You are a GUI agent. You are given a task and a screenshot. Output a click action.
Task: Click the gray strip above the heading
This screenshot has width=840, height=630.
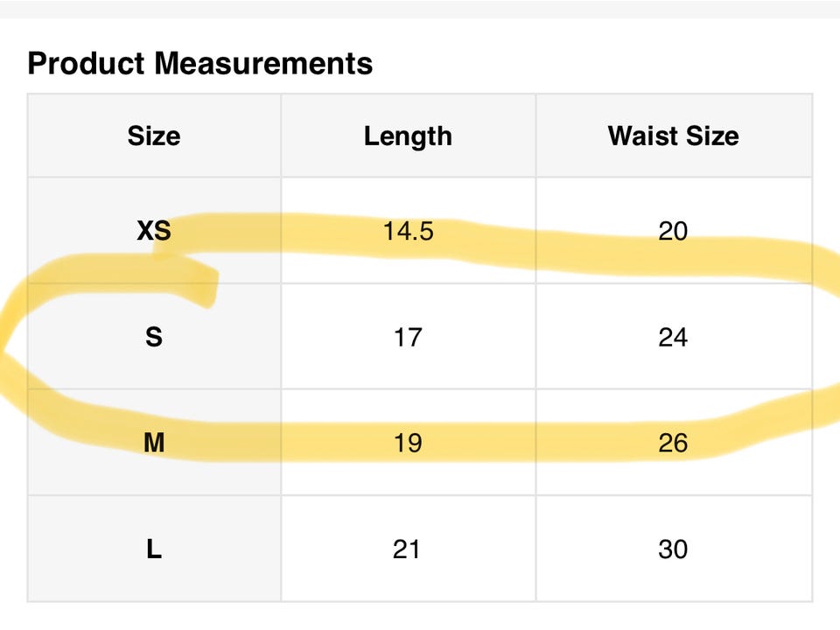click(x=420, y=8)
